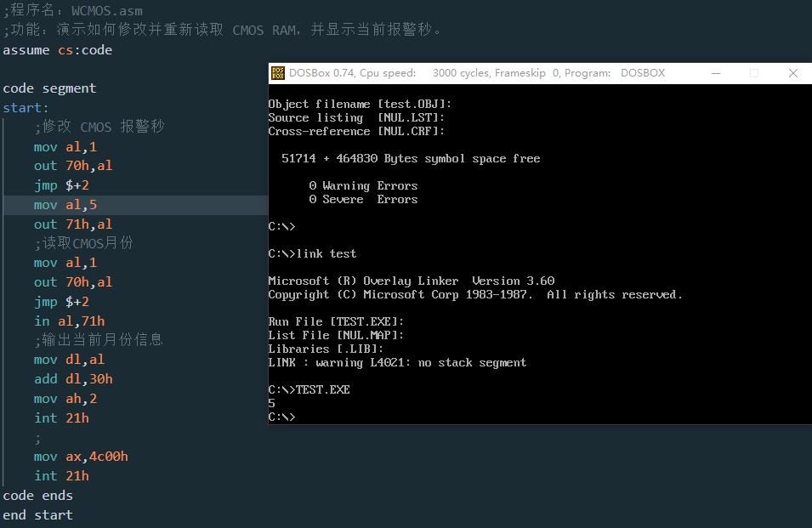Click the 'int 21h' line after 'mov ah,2'
This screenshot has width=812, height=528.
coord(61,418)
